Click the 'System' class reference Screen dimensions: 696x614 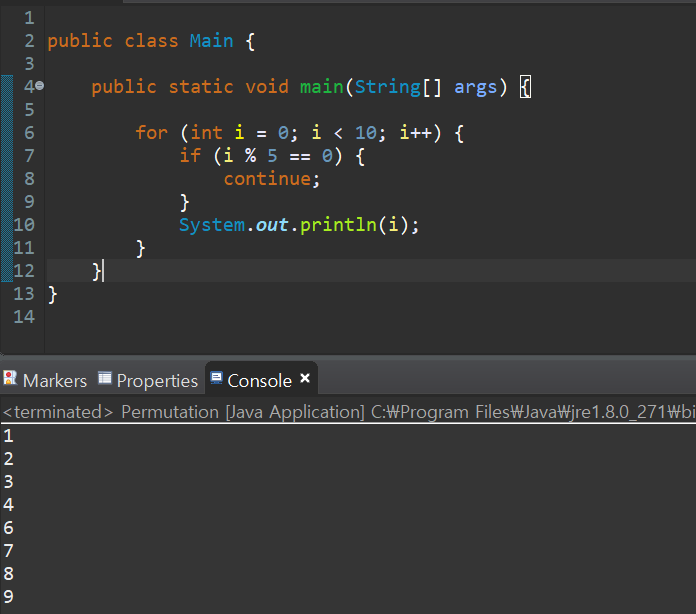point(212,225)
